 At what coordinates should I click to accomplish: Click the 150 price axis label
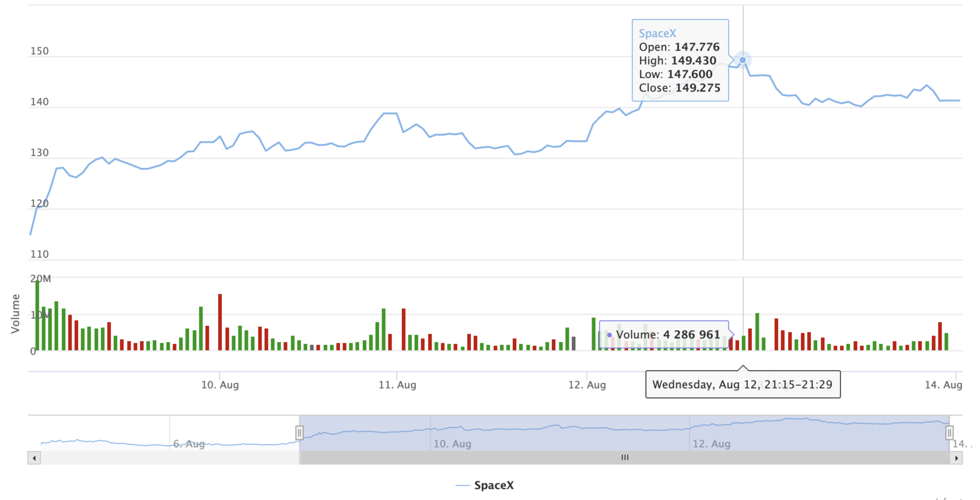coord(40,51)
